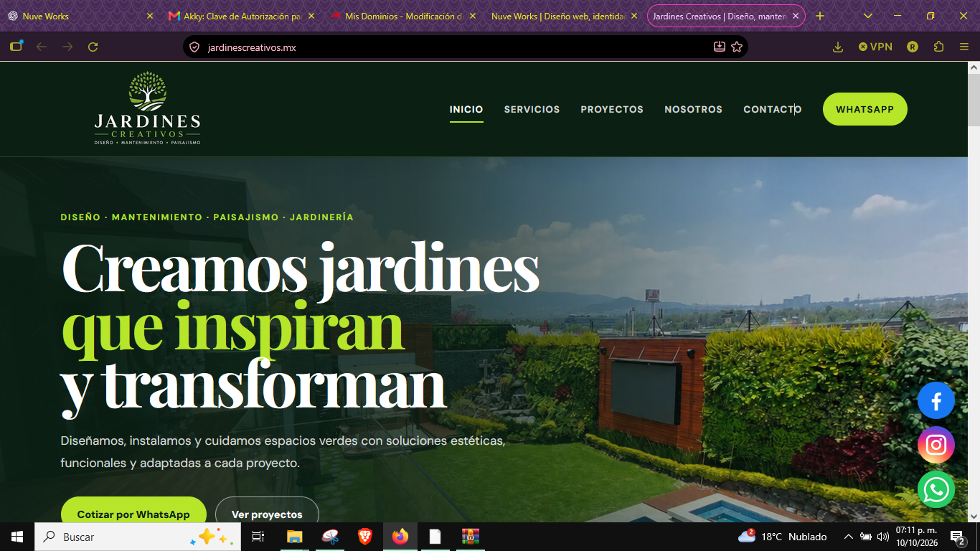Click the green WHATSAPP header button
Screen dimensions: 980x551
click(x=864, y=109)
